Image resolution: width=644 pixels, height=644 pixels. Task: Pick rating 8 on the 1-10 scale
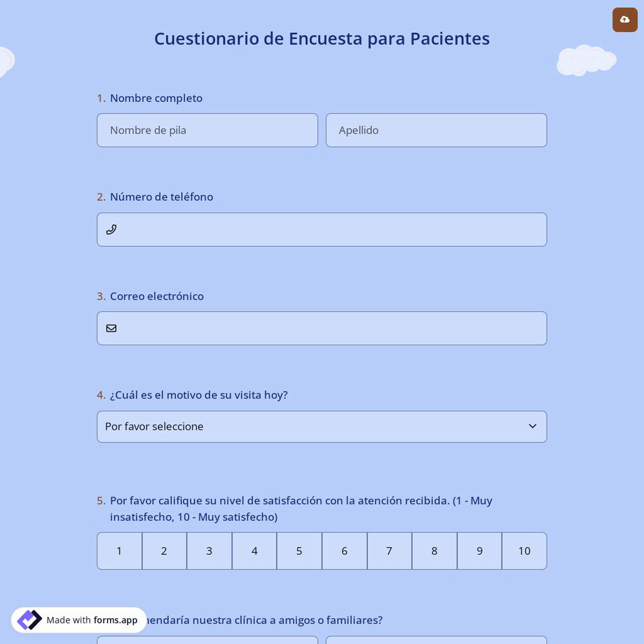[434, 551]
